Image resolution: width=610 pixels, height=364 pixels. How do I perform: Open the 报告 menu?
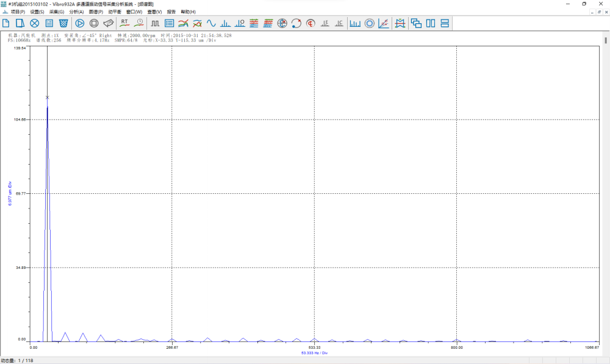pyautogui.click(x=171, y=12)
